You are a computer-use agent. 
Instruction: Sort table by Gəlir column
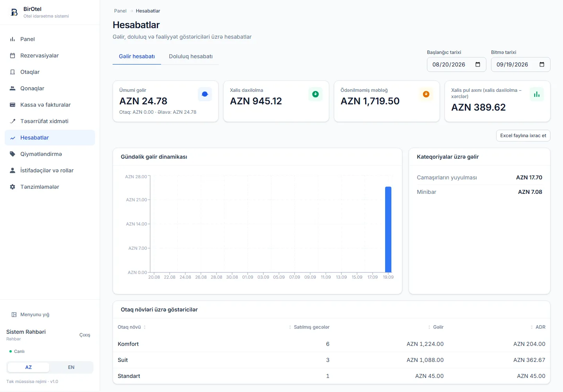tap(436, 327)
